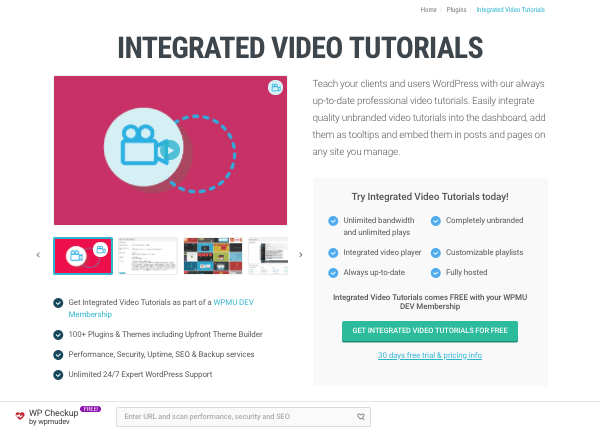Screen dimensions: 600x432
Task: Click 100+ Plugins & Themes including Upfront text
Action: (x=166, y=334)
